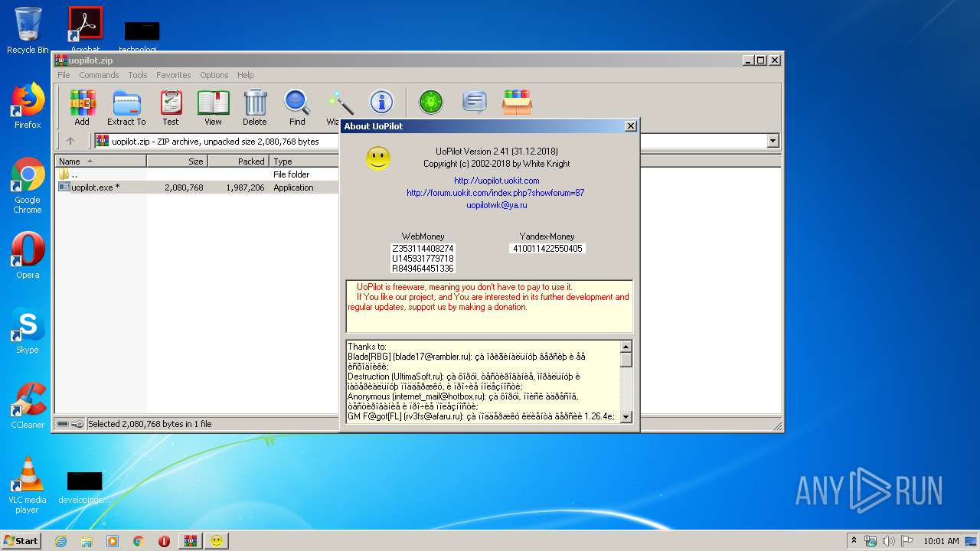Click the Thanks list scrollbar up arrow

click(626, 347)
